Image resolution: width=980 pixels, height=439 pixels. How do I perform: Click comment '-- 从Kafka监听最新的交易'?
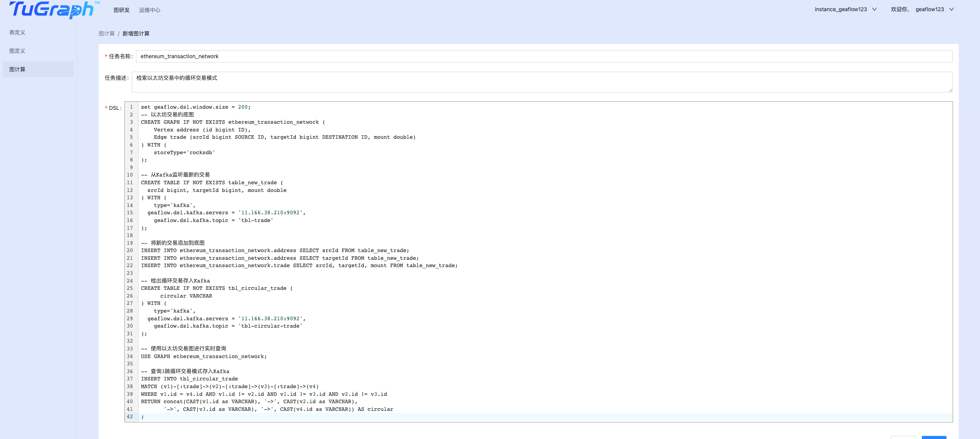point(175,175)
